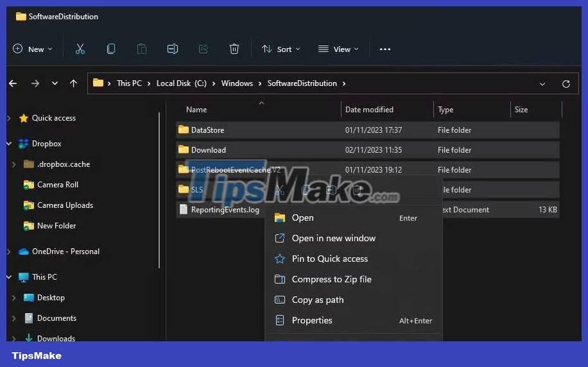The image size is (588, 367).
Task: Click the Dropbox icon in sidebar
Action: click(x=24, y=144)
